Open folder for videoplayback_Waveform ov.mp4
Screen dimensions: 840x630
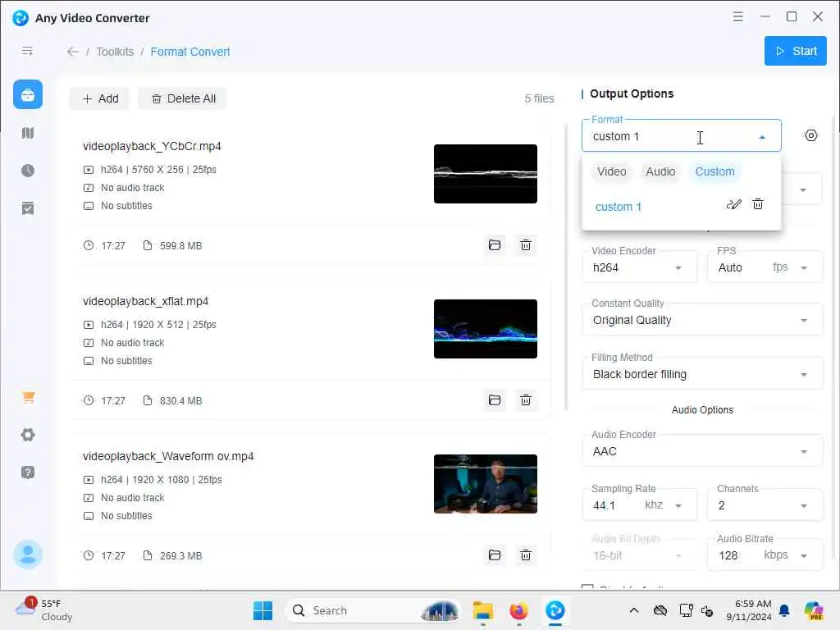(x=495, y=555)
